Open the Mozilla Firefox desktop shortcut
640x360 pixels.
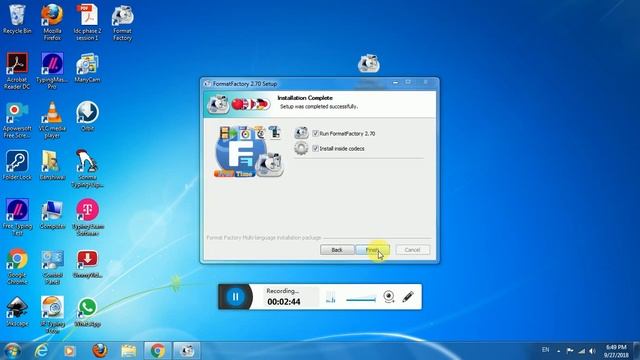click(52, 22)
